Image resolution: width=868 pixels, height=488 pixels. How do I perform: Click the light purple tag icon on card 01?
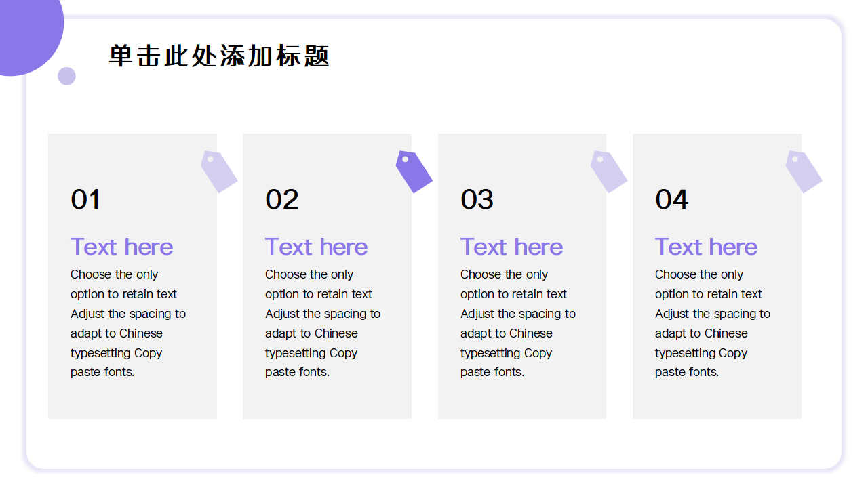pyautogui.click(x=219, y=171)
